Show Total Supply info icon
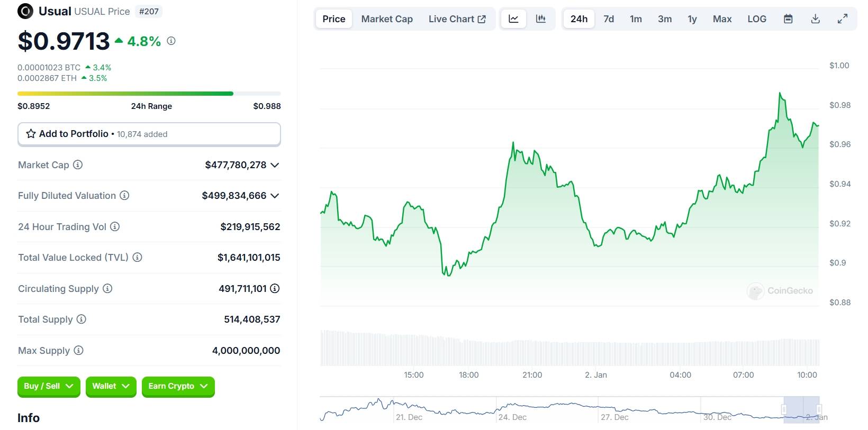The width and height of the screenshot is (868, 430). [x=81, y=319]
